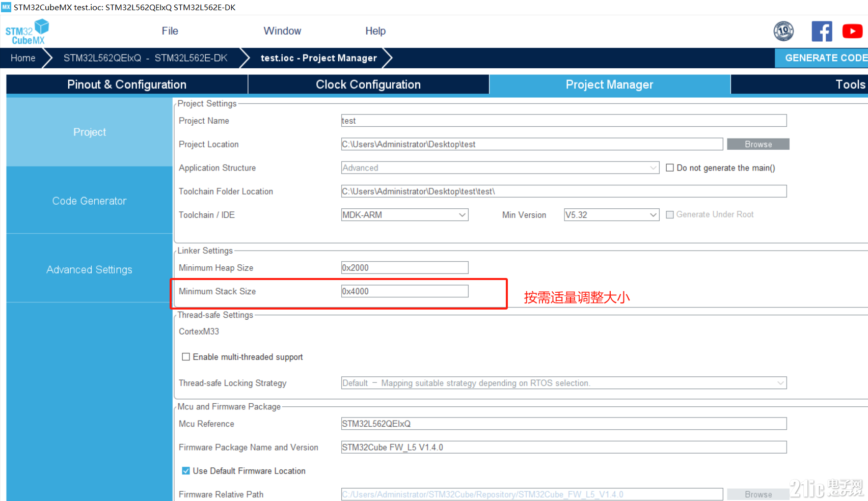Click the Firmware Relative Path field

[532, 494]
